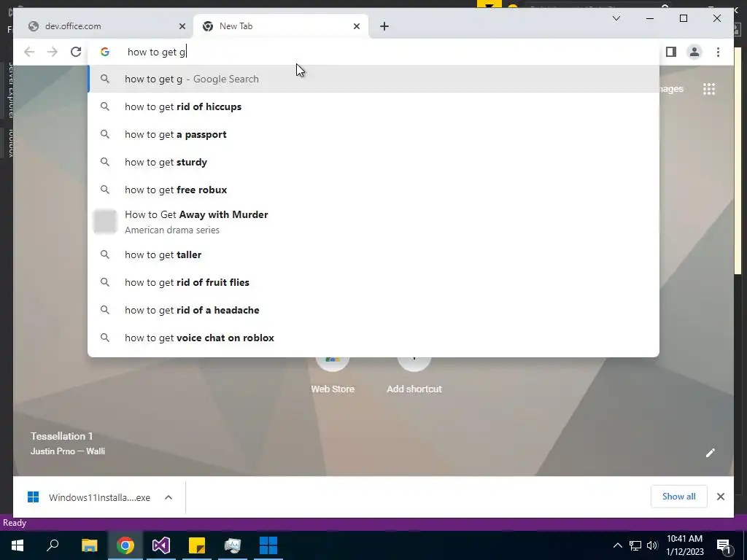The width and height of the screenshot is (747, 560).
Task: Open the notification center icon
Action: click(x=724, y=546)
